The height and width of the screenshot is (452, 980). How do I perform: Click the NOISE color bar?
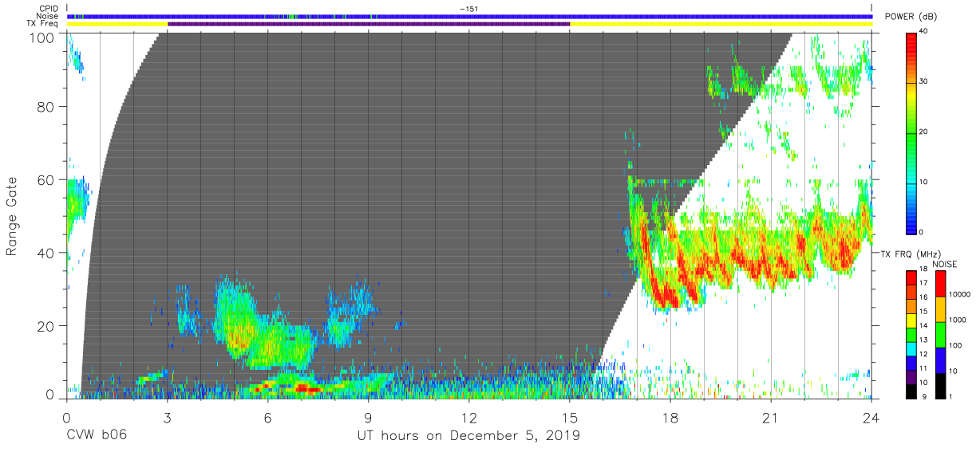point(940,333)
